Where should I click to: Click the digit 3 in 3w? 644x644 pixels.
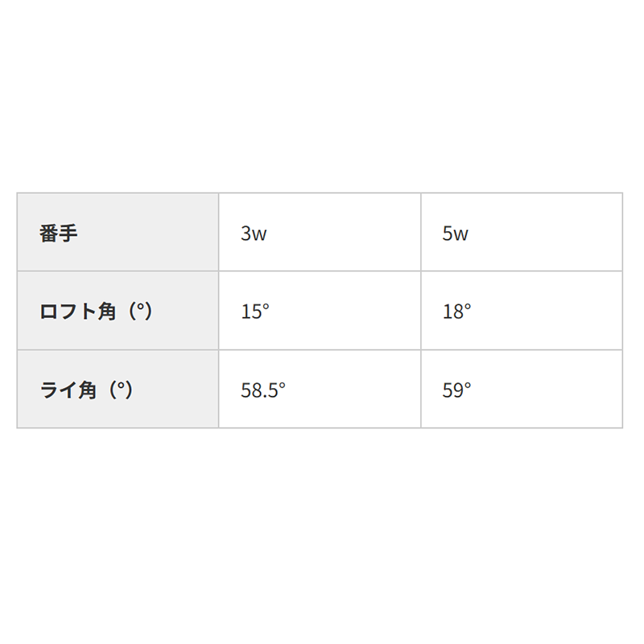coord(246,233)
